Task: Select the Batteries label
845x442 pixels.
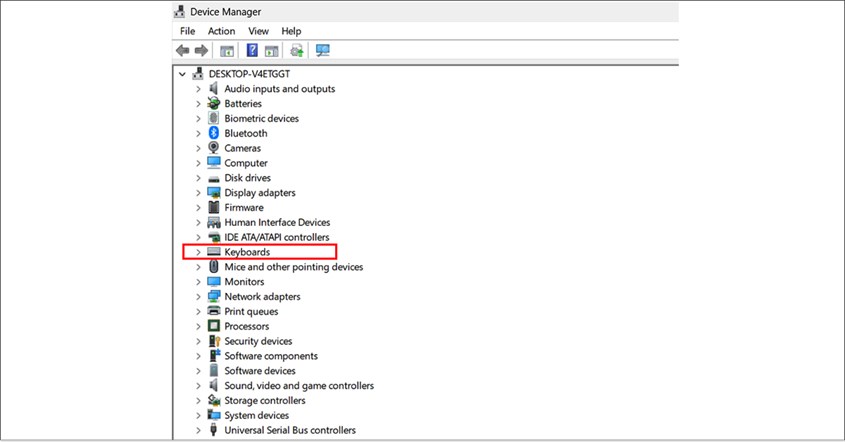Action: tap(243, 103)
